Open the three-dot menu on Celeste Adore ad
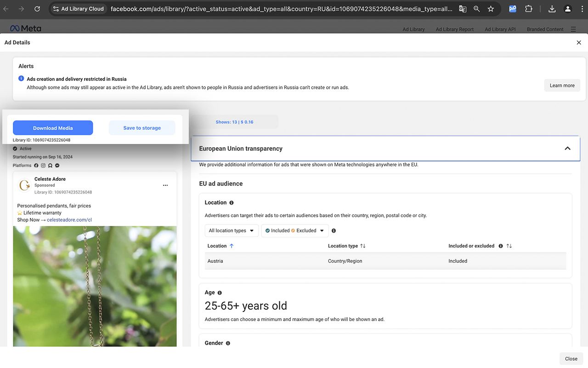This screenshot has height=368, width=588. [165, 185]
